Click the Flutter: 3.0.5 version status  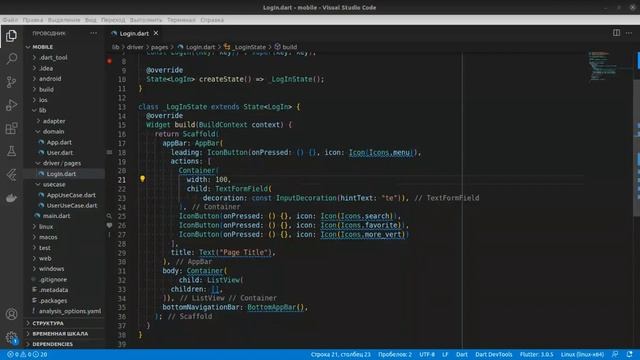[536, 354]
